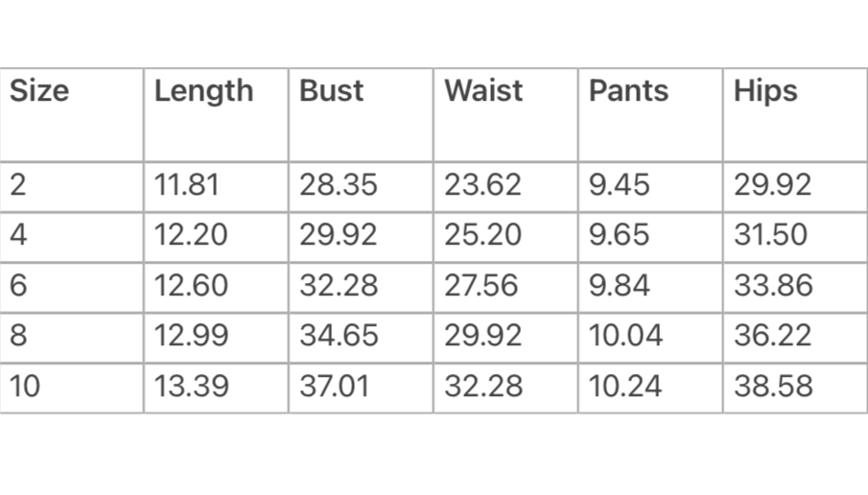Select the Bust column header
Viewport: 868px width, 495px height.
[x=331, y=90]
